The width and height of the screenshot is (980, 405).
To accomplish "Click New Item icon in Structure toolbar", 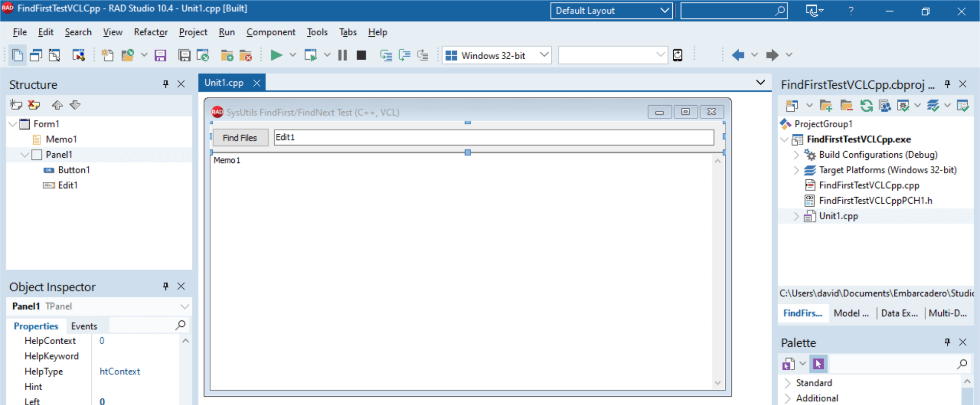I will pos(16,105).
